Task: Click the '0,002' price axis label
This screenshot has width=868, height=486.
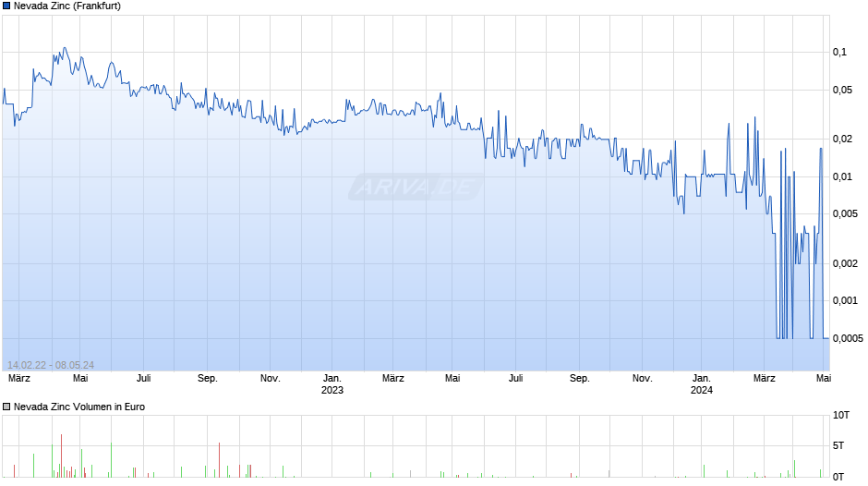Action: point(845,263)
